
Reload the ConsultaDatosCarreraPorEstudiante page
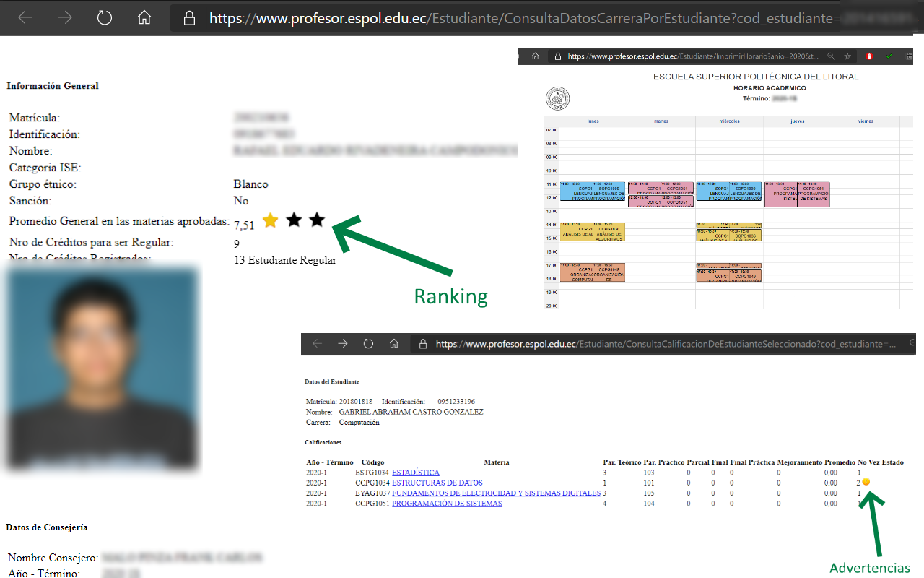click(105, 17)
